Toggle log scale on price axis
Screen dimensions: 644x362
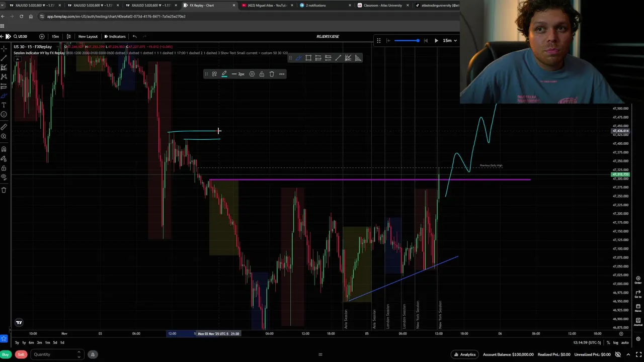616,342
